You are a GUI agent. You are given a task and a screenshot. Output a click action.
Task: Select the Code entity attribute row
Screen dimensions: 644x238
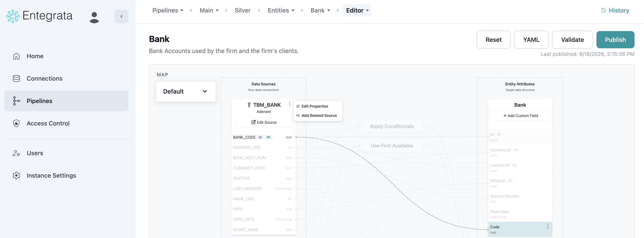click(x=520, y=230)
